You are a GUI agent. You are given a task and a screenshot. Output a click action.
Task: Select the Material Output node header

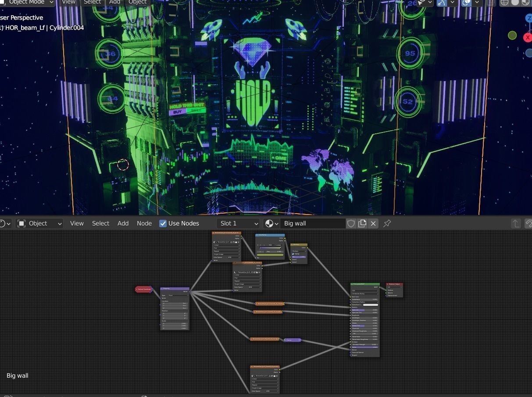point(394,284)
